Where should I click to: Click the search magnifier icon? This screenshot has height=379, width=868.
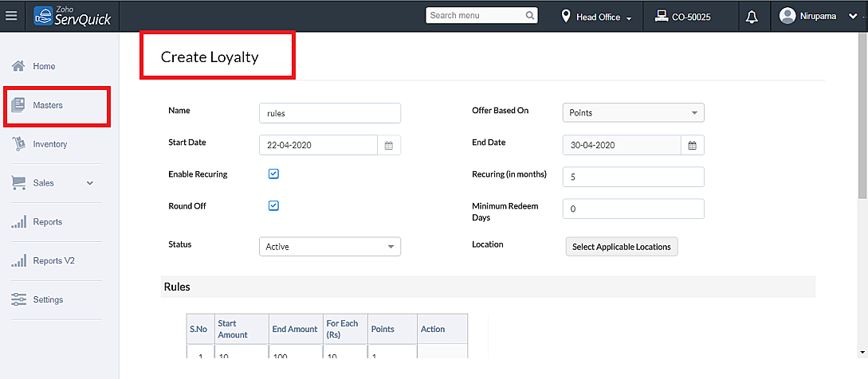531,15
